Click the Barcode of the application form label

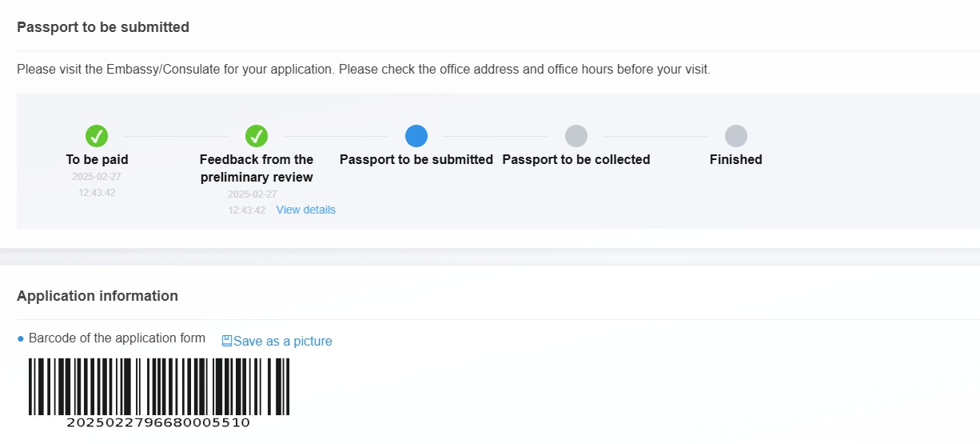(x=117, y=338)
